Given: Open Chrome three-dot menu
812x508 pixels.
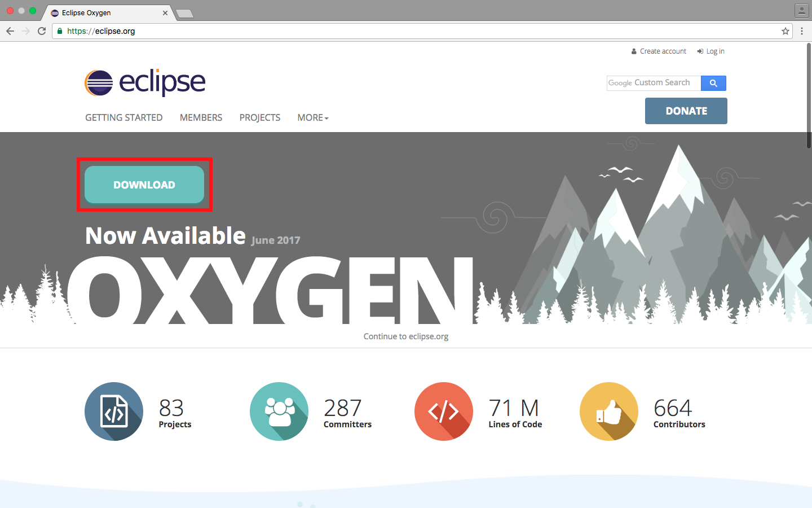Looking at the screenshot, I should [x=802, y=31].
